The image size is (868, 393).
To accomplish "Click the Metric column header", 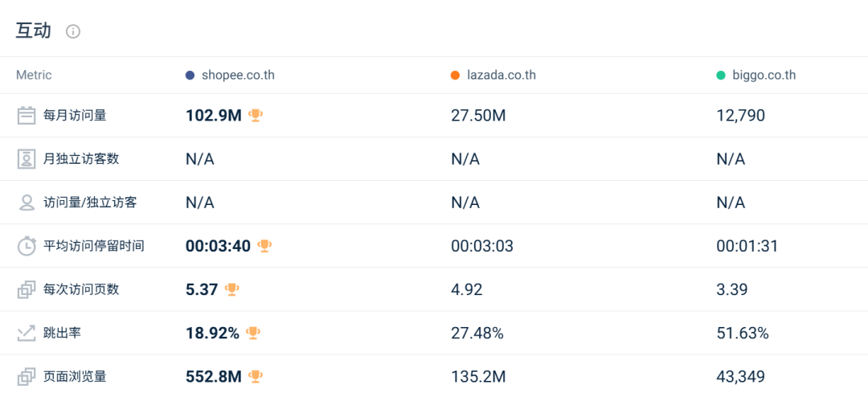I will 34,76.
